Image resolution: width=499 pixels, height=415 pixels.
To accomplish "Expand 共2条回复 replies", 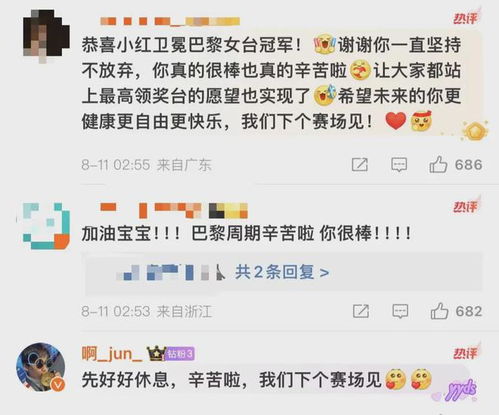I will coord(282,273).
